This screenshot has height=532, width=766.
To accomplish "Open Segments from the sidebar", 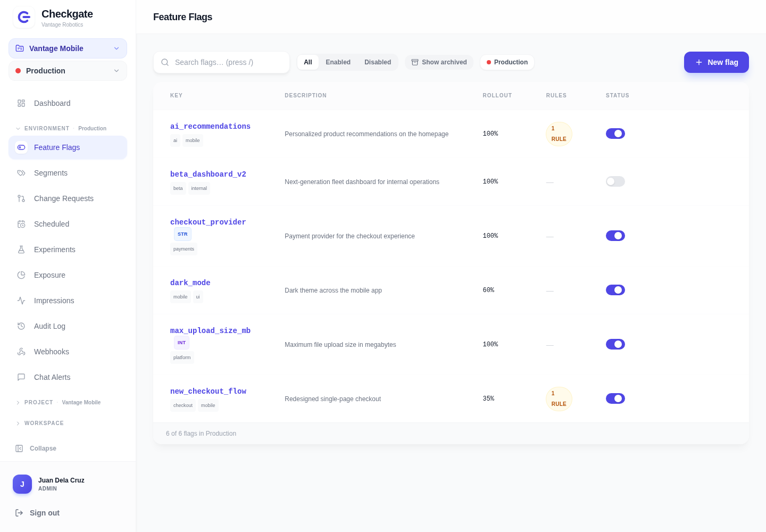I will tap(68, 173).
